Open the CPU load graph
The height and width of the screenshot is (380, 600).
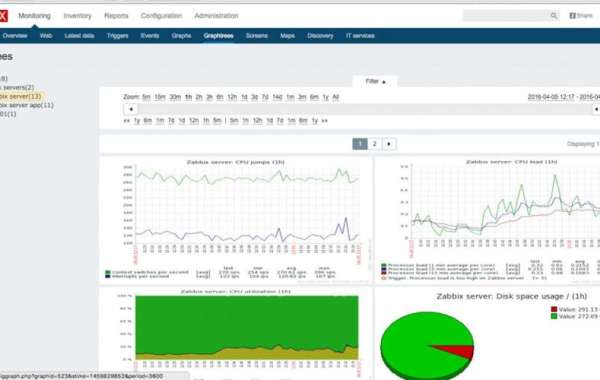488,220
